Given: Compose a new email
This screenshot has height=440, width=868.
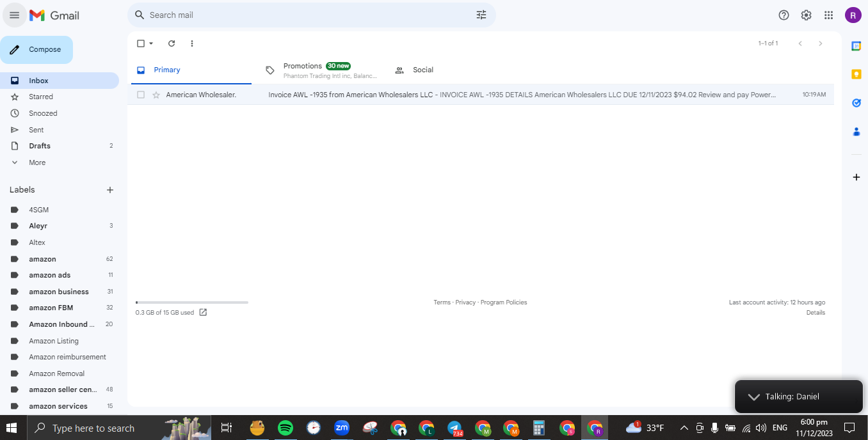Looking at the screenshot, I should click(x=36, y=50).
